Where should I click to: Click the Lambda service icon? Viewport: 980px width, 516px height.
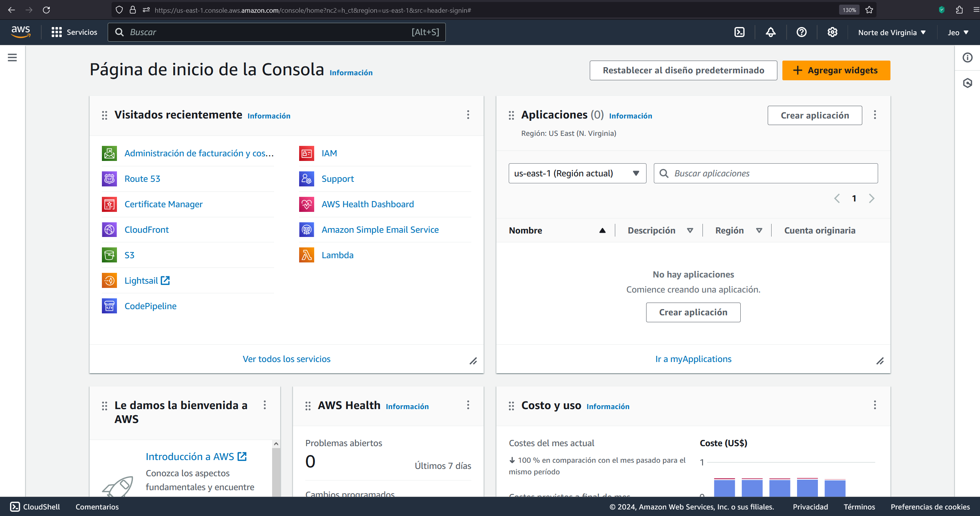click(306, 255)
